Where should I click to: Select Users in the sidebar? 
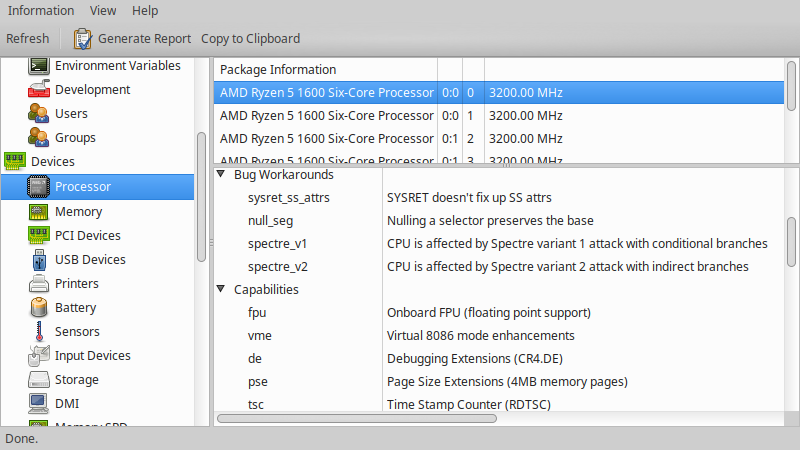click(71, 114)
